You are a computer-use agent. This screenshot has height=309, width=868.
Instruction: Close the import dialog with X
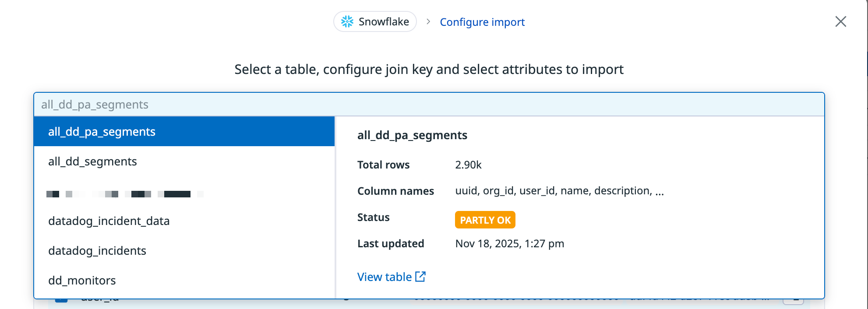(840, 21)
